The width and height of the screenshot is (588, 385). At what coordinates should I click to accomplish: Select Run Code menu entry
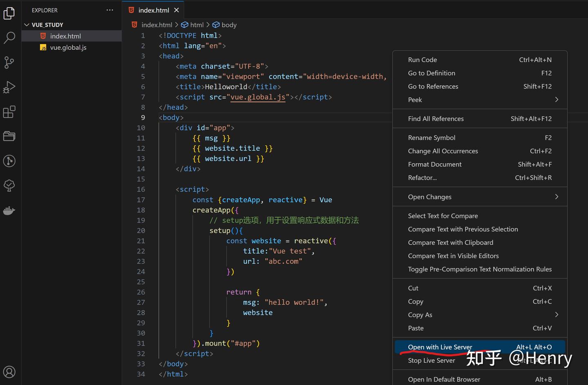point(422,60)
